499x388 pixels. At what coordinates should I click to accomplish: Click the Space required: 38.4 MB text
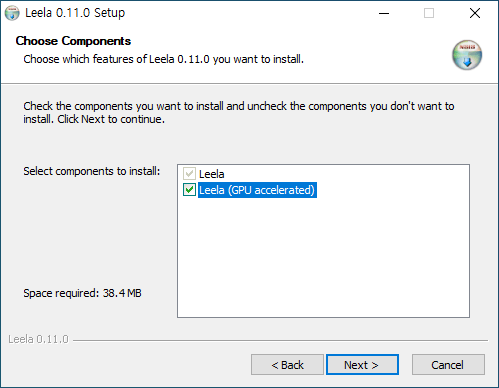point(82,293)
